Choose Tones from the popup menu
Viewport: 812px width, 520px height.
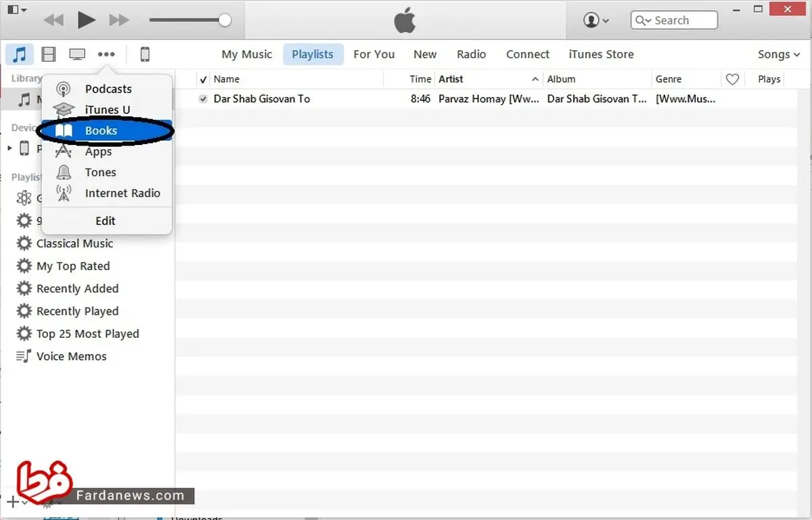coord(106,173)
